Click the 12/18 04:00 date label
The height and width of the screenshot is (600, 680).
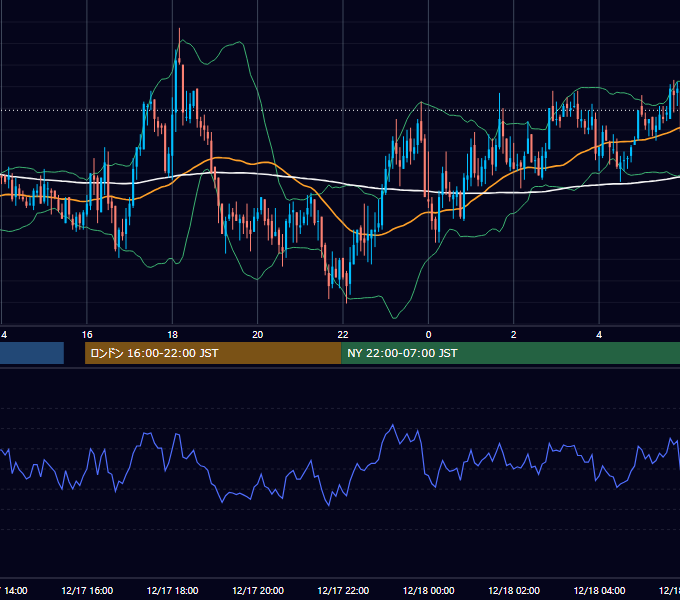(599, 591)
